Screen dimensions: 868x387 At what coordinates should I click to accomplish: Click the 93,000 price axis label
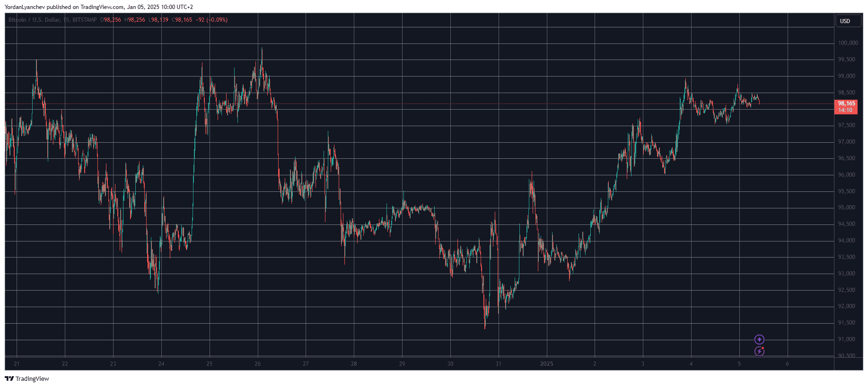click(x=846, y=274)
